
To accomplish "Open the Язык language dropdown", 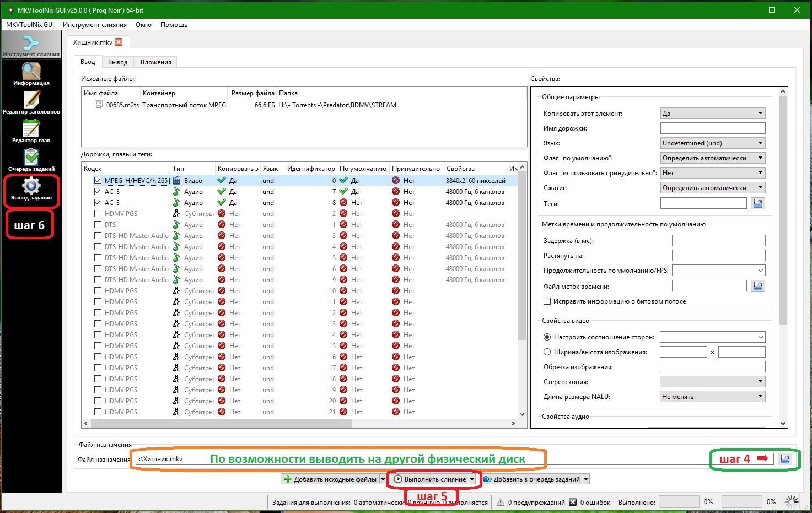I will click(x=712, y=143).
